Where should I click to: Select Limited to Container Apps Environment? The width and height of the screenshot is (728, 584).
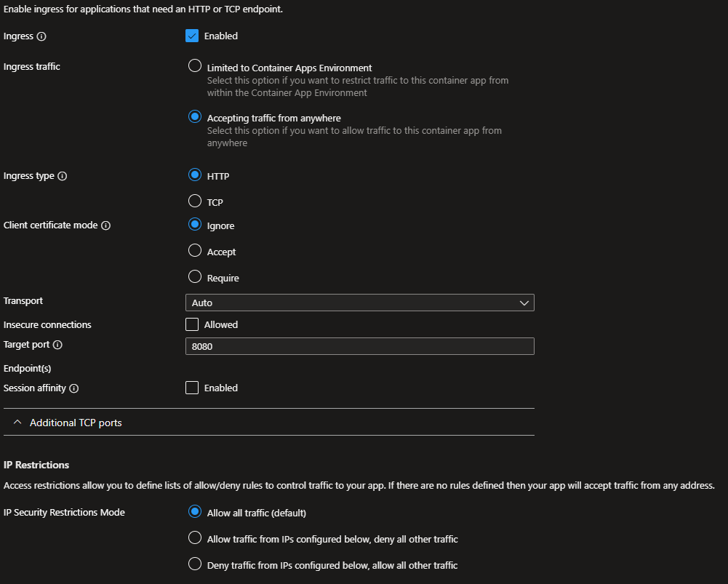tap(195, 65)
